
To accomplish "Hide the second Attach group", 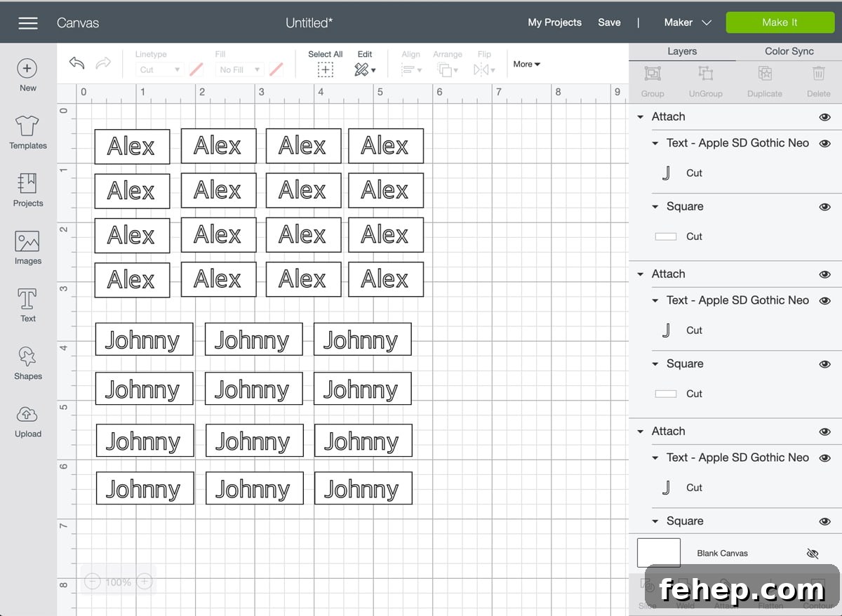I will [x=824, y=274].
